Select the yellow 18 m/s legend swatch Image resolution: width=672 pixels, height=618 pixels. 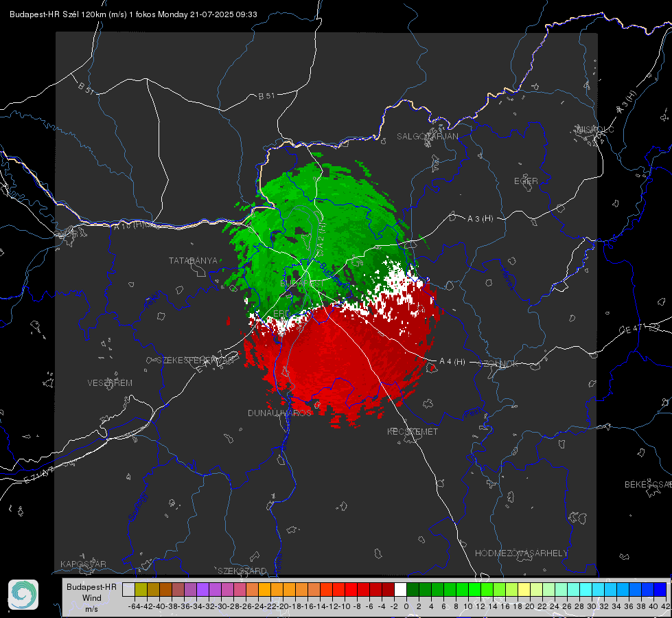pos(524,589)
